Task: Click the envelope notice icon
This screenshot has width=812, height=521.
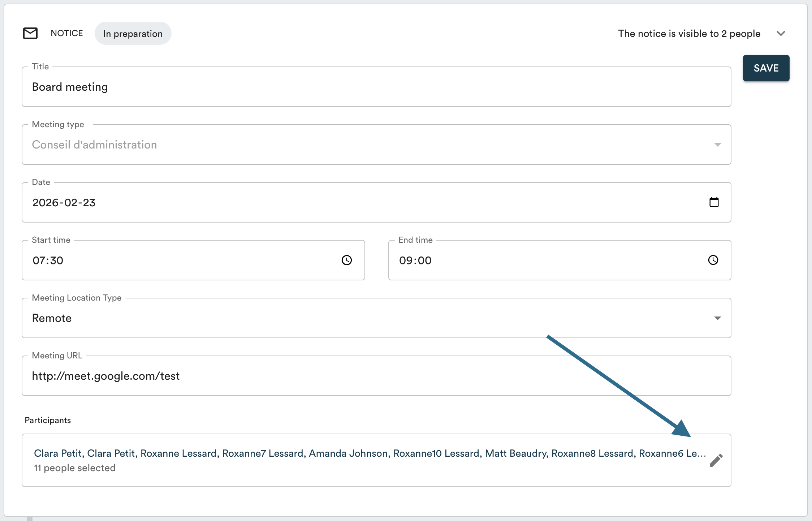Action: pyautogui.click(x=30, y=33)
